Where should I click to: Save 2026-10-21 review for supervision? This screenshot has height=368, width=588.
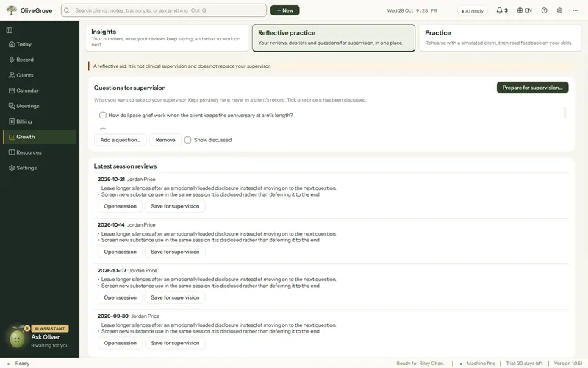click(x=175, y=206)
